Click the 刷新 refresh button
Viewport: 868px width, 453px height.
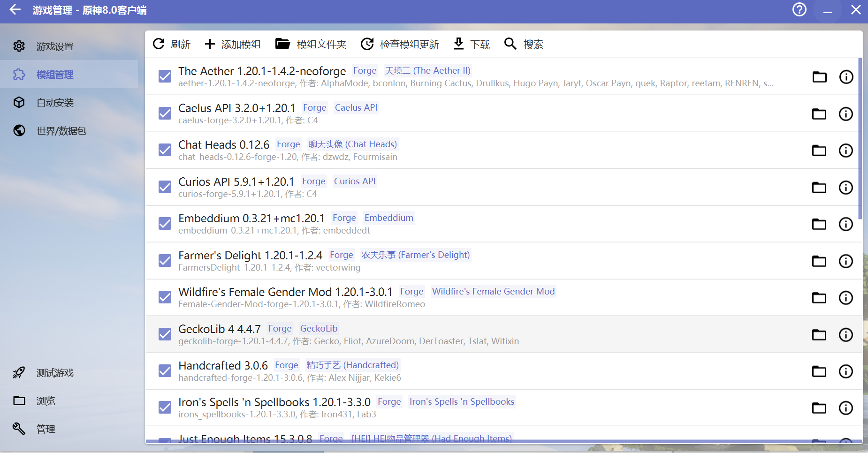(x=172, y=44)
